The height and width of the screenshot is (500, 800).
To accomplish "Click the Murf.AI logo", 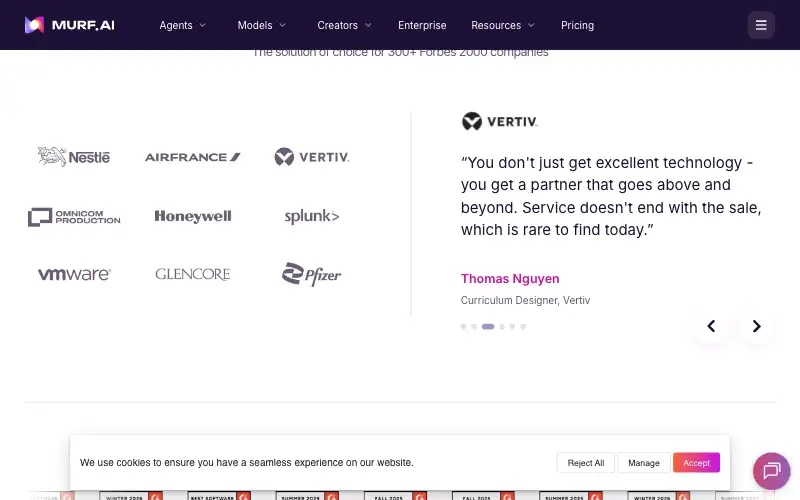I will (69, 25).
